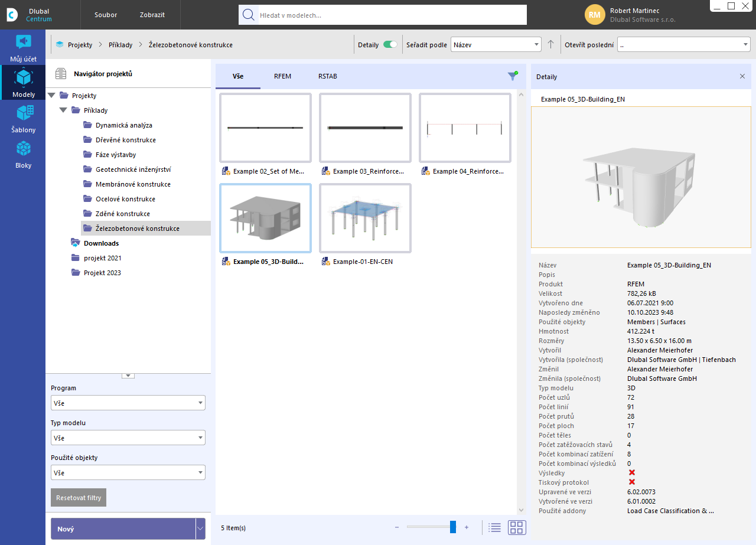Open the Program filter dropdown
This screenshot has height=545, width=756.
(x=128, y=403)
